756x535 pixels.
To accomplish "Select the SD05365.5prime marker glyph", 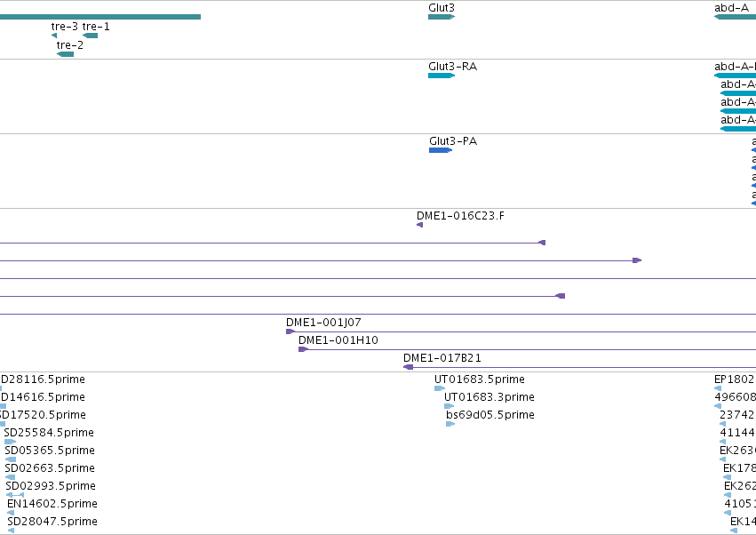I will pyautogui.click(x=10, y=459).
